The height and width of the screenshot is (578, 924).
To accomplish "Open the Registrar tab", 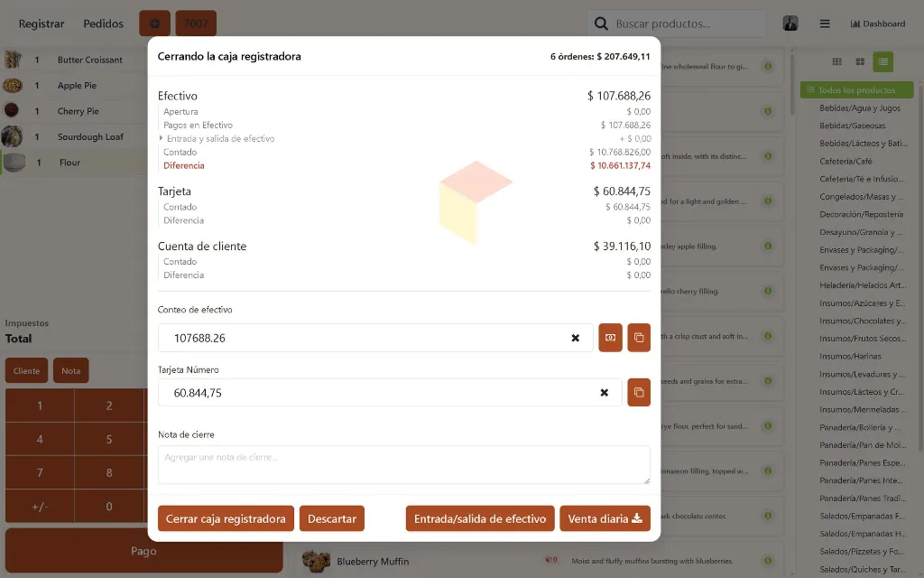I will [x=42, y=23].
